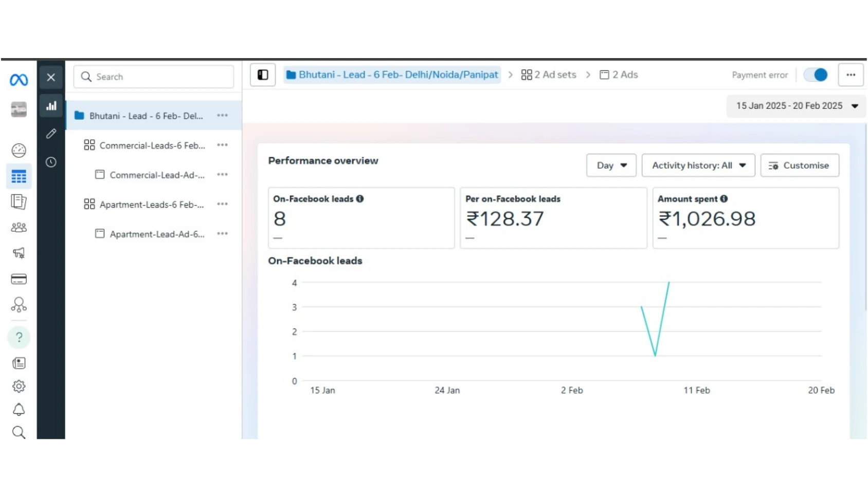The width and height of the screenshot is (868, 498).
Task: Click the magnifier icon in sidebar
Action: click(x=19, y=432)
